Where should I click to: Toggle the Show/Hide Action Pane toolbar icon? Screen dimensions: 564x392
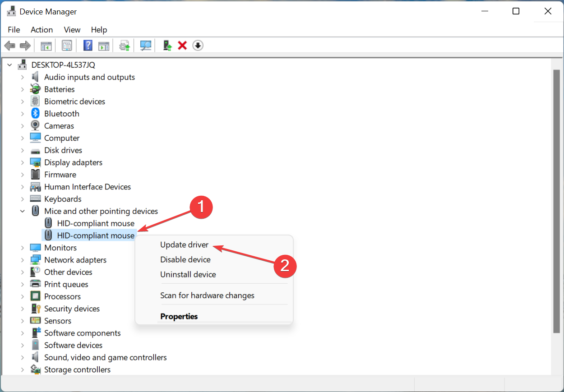(104, 46)
